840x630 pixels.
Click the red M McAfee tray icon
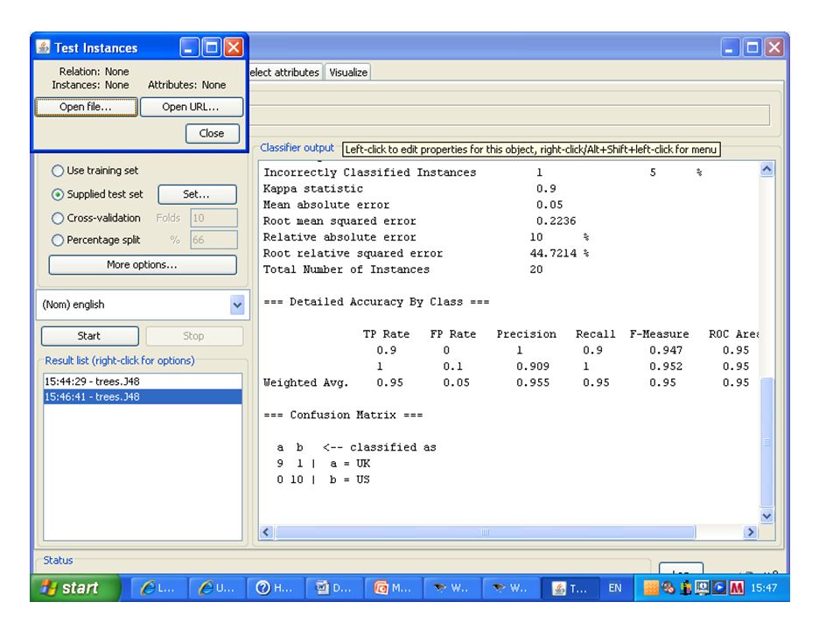(737, 588)
